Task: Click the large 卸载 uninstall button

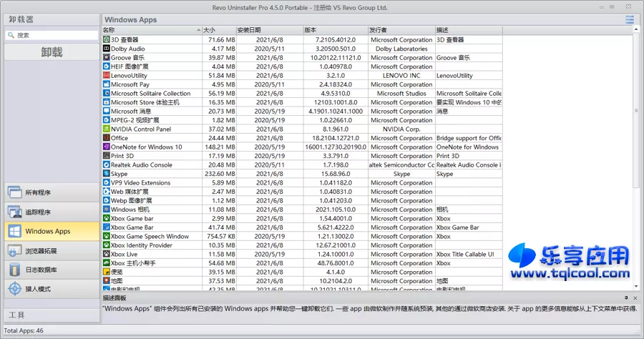Action: click(x=52, y=52)
